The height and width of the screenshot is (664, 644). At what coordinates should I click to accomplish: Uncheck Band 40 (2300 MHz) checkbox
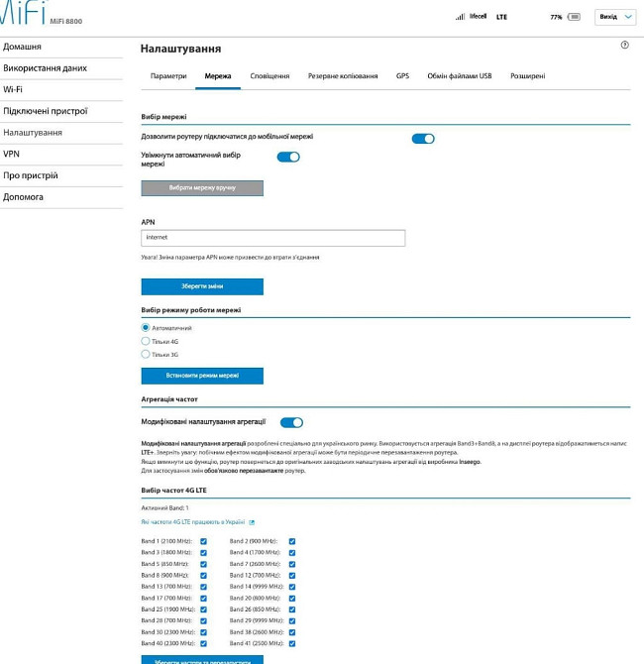tap(204, 643)
